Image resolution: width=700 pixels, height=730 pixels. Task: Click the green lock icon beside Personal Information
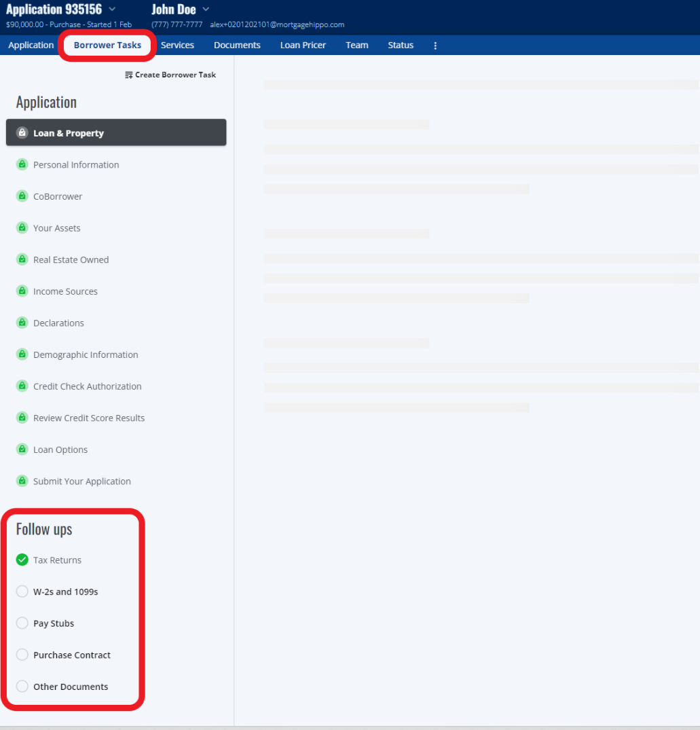[x=22, y=164]
